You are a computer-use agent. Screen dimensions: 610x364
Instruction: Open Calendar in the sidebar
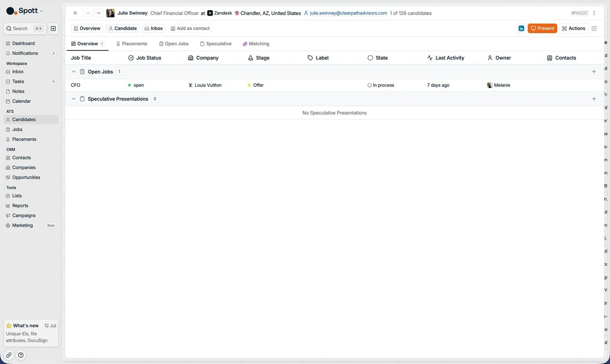(31, 101)
